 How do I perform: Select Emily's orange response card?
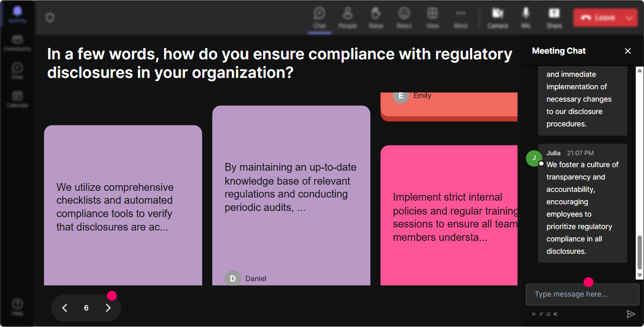click(449, 107)
